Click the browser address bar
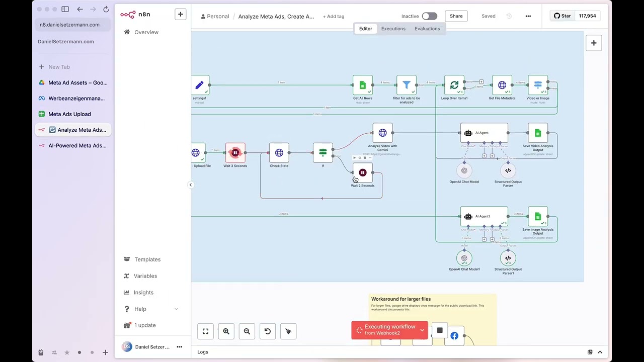The image size is (644, 362). click(x=73, y=25)
